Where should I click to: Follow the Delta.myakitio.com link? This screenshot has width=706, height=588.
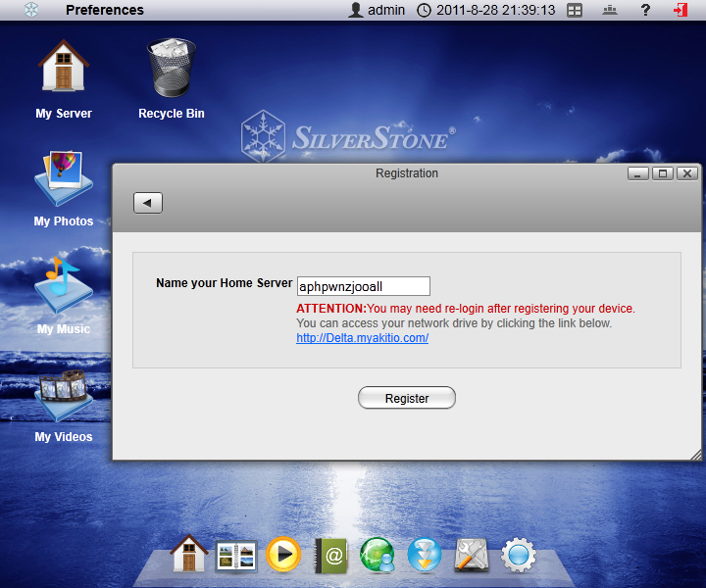click(x=363, y=338)
